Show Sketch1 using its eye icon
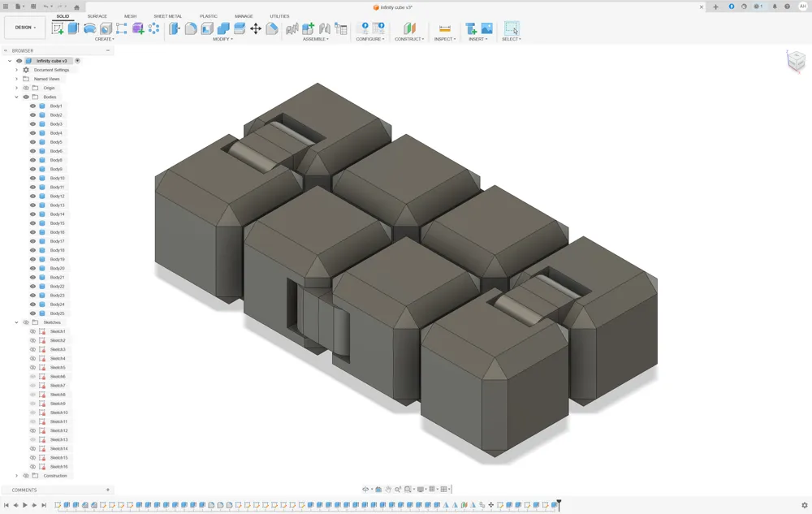The height and width of the screenshot is (514, 812). click(x=32, y=331)
